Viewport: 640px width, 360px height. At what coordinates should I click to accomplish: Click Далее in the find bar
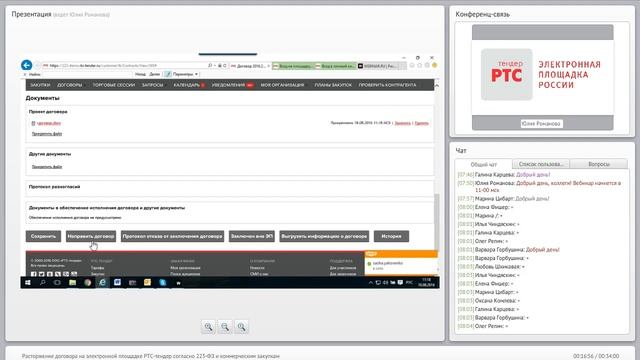(x=155, y=74)
